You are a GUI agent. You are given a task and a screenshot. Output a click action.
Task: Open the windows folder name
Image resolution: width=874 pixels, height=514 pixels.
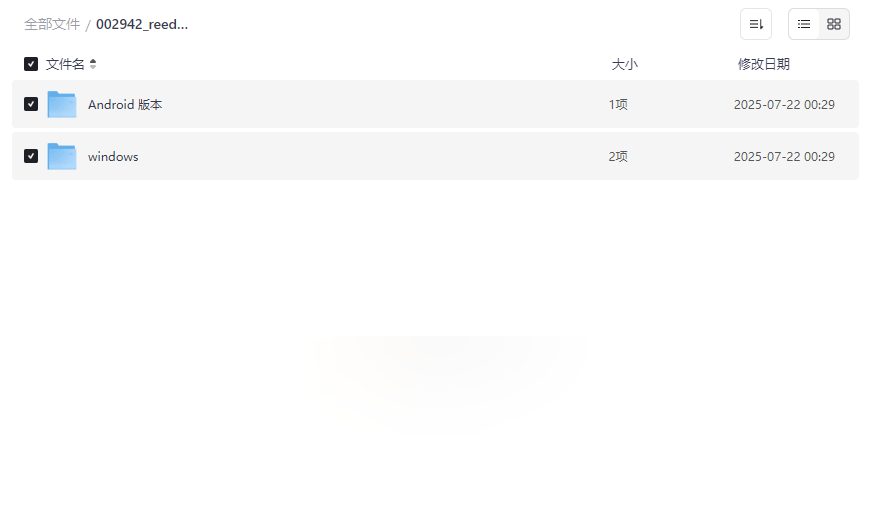click(113, 156)
